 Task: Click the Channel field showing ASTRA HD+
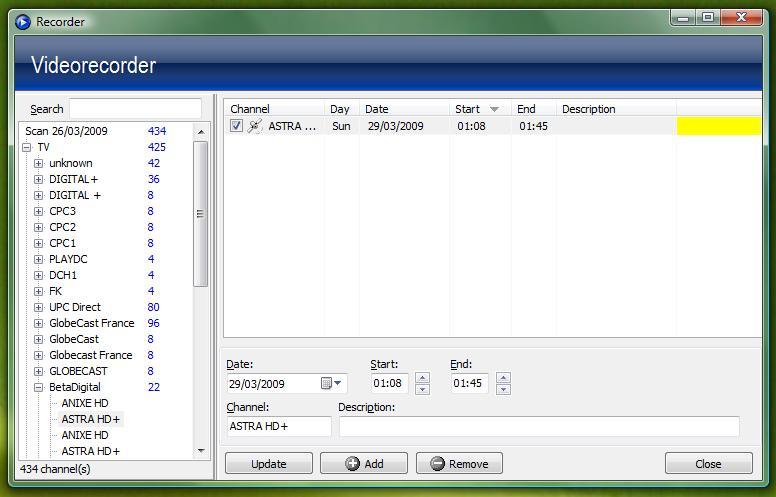pyautogui.click(x=279, y=426)
